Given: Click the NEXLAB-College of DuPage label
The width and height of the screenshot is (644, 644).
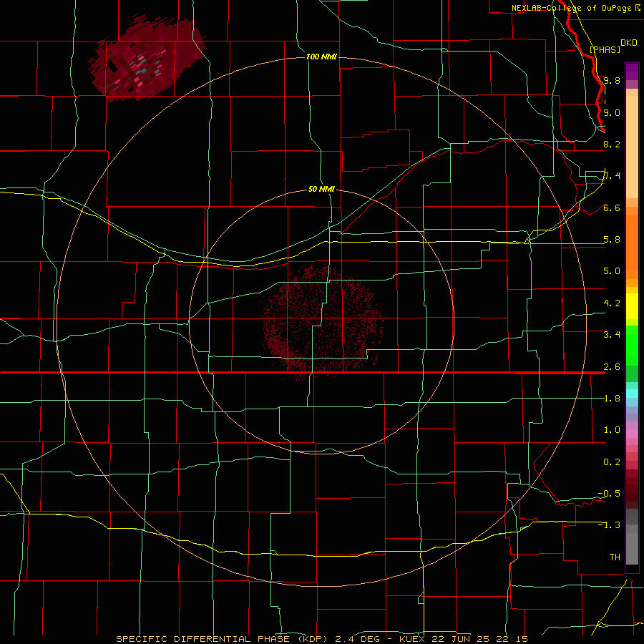Looking at the screenshot, I should pyautogui.click(x=571, y=8).
